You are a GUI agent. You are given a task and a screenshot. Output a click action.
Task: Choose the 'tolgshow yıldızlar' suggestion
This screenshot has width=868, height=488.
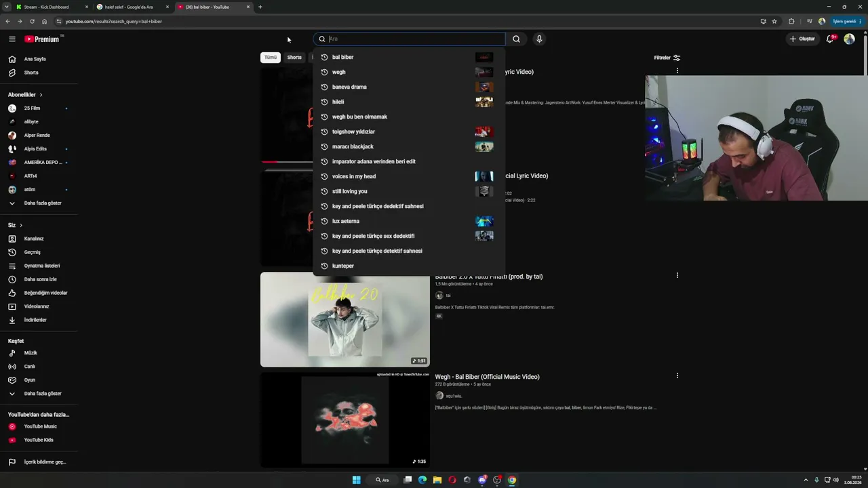pyautogui.click(x=409, y=131)
